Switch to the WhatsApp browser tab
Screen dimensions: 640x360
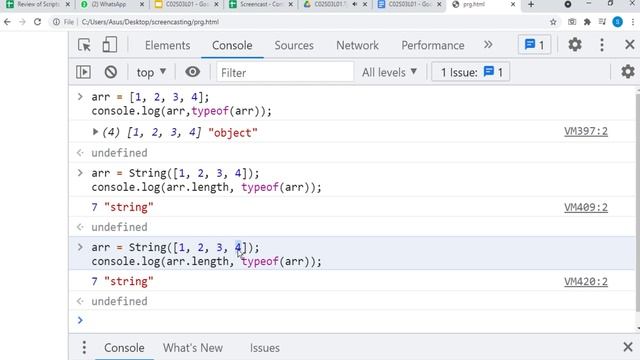[x=113, y=4]
